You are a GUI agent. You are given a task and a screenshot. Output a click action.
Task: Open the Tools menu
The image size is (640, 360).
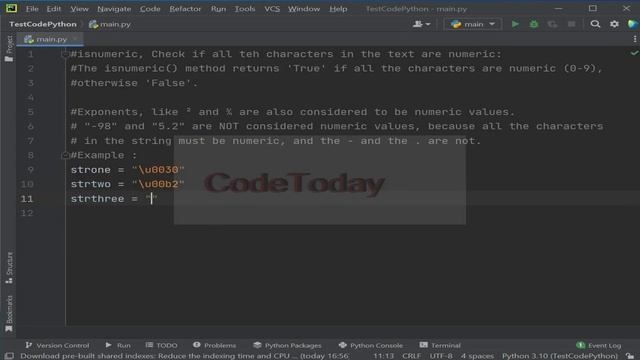point(244,9)
